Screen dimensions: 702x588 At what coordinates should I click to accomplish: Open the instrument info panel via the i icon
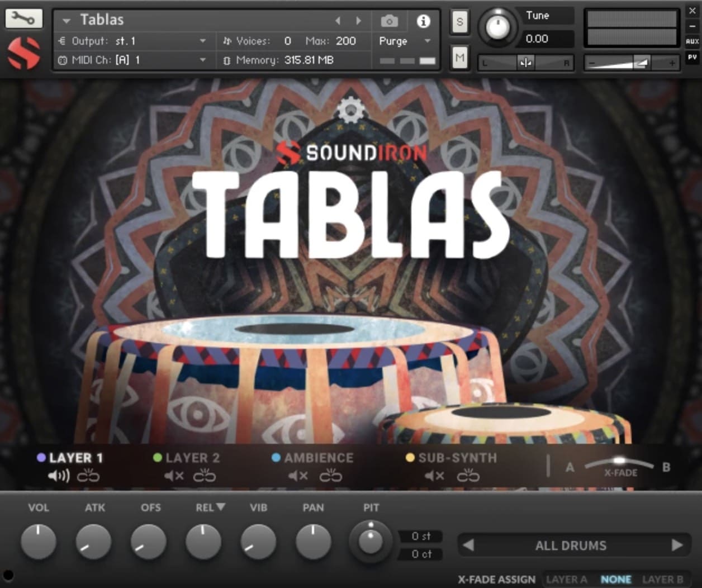424,21
